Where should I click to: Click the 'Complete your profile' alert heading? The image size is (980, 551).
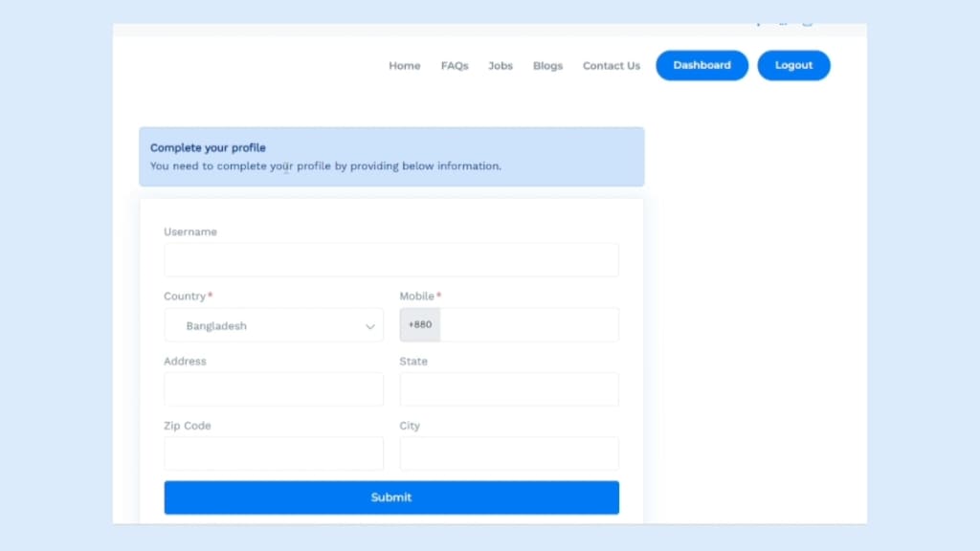[x=208, y=148]
